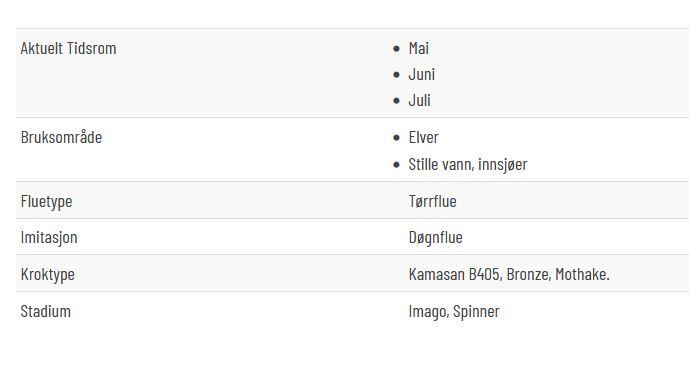Click Kamasan B405, Bronze, Mothake text

click(x=509, y=274)
